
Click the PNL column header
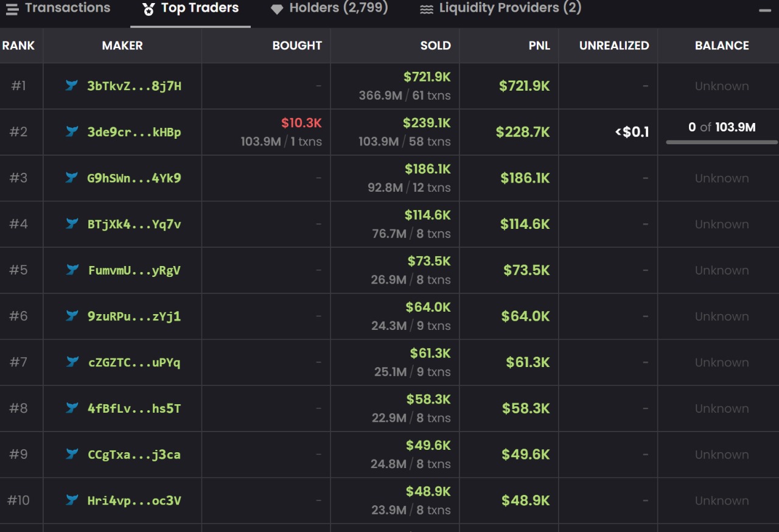click(x=539, y=46)
